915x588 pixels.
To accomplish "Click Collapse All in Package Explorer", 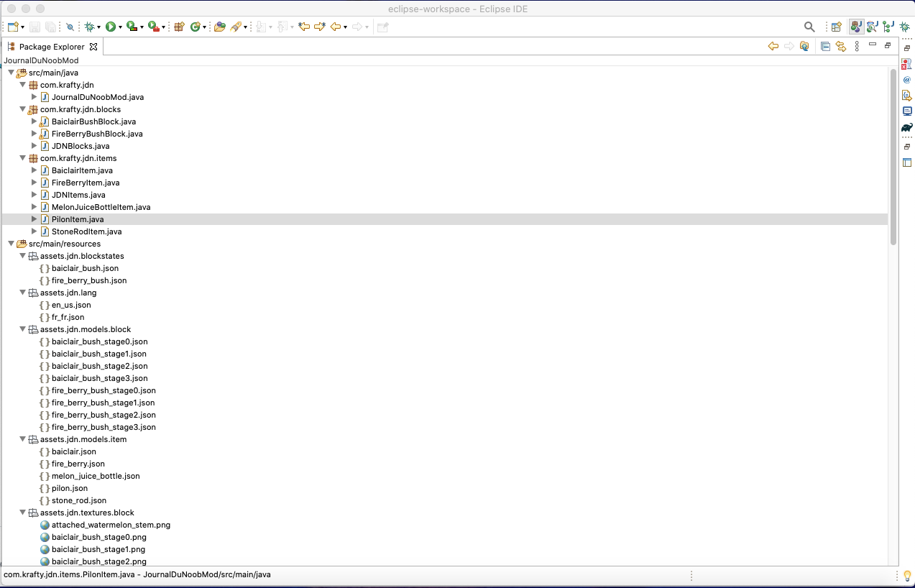I will click(825, 47).
